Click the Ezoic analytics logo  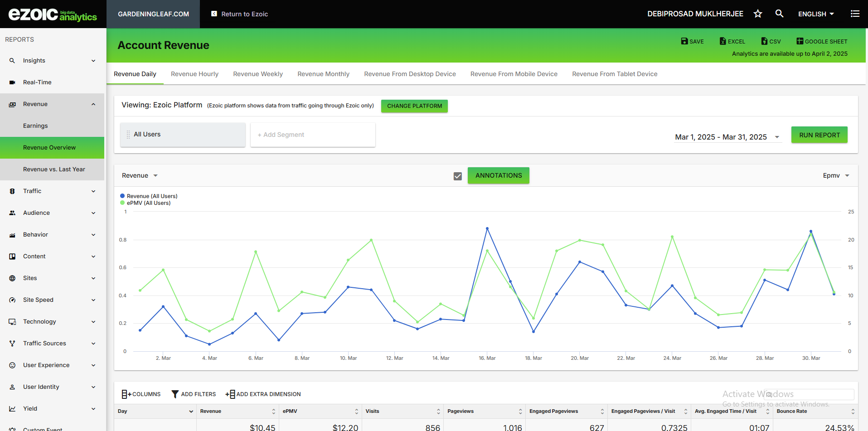tap(53, 14)
